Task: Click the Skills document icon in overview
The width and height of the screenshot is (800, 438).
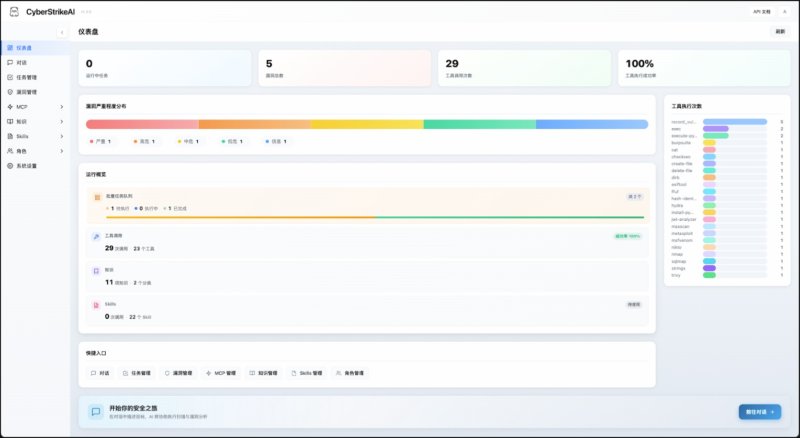Action: (x=96, y=304)
